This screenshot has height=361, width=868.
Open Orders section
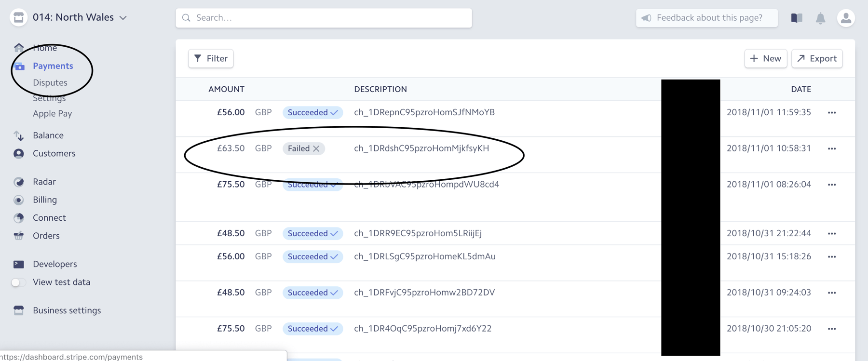46,236
